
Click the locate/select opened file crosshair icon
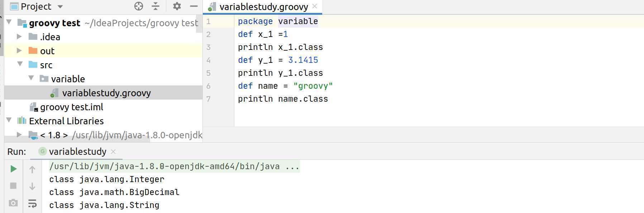pyautogui.click(x=139, y=6)
